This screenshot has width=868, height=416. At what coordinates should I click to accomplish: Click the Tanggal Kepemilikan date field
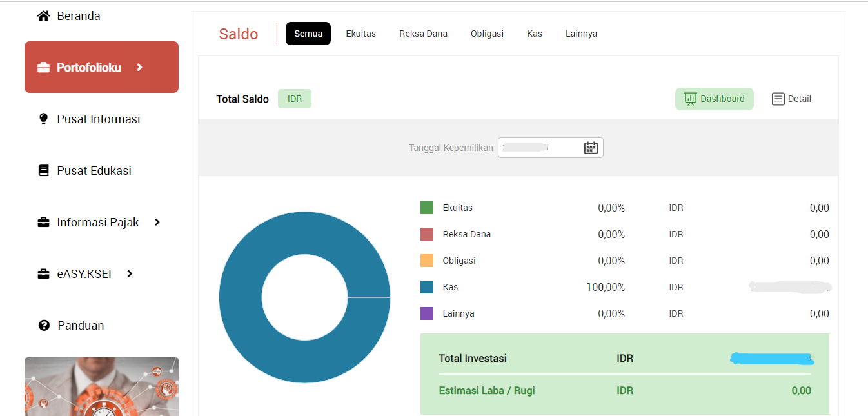[540, 148]
